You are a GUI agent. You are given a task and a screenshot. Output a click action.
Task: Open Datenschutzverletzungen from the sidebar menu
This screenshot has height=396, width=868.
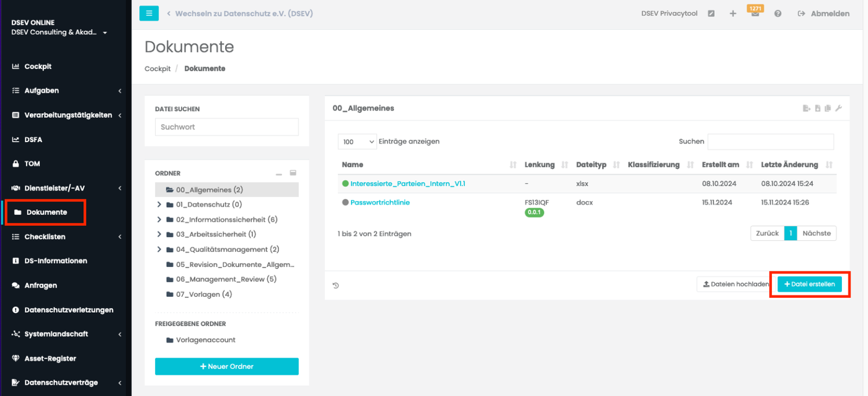click(x=68, y=310)
